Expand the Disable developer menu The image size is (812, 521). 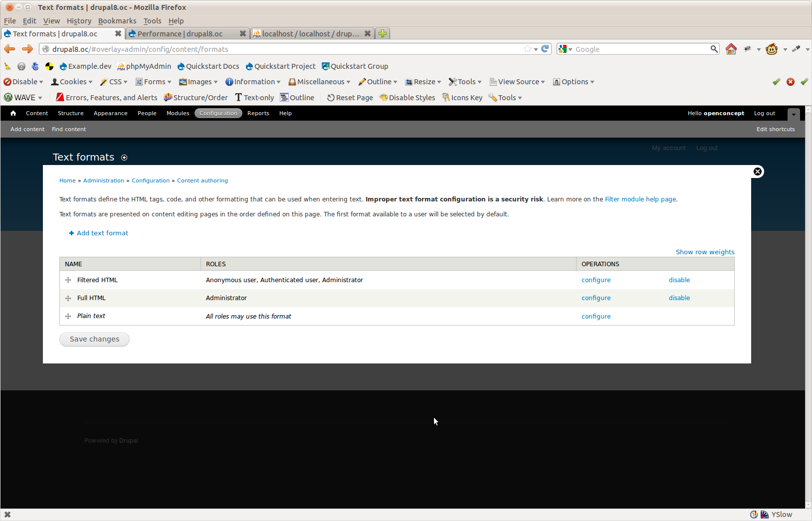click(x=23, y=82)
